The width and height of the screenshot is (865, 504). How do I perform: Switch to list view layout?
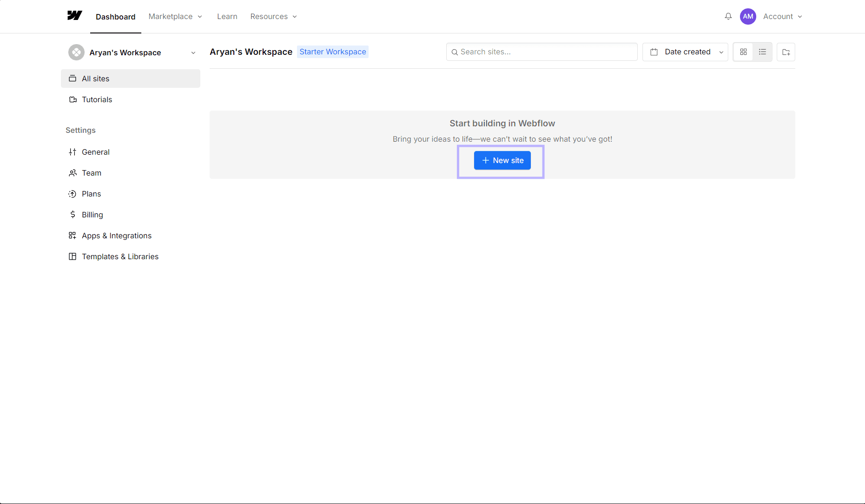click(x=762, y=52)
